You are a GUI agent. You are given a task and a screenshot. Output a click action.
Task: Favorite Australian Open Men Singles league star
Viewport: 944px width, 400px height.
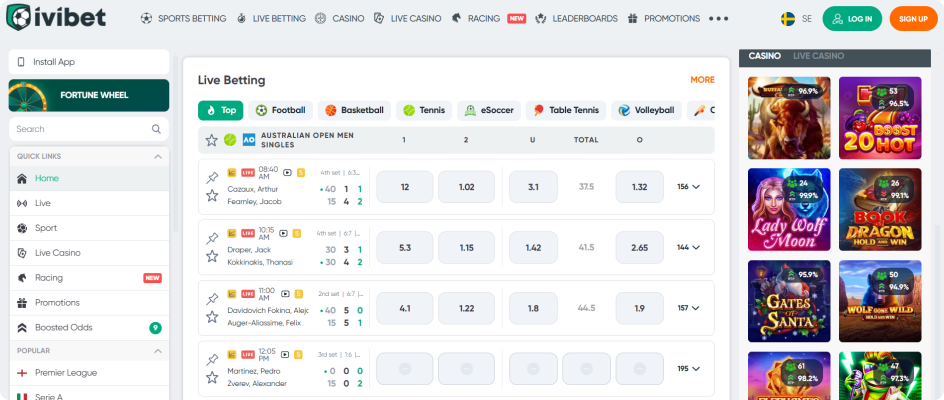[211, 140]
